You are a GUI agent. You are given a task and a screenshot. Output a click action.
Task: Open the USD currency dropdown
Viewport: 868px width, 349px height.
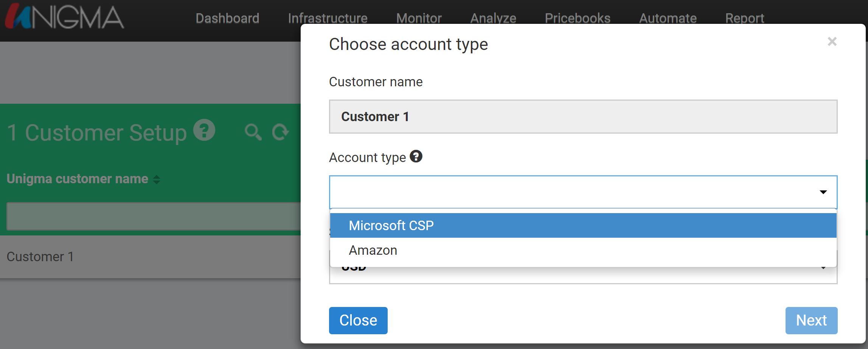[583, 275]
